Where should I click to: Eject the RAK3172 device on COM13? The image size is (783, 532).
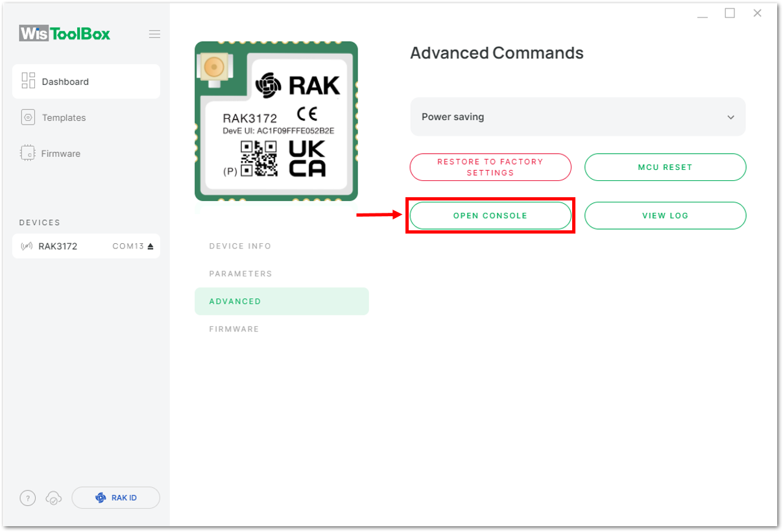point(151,246)
